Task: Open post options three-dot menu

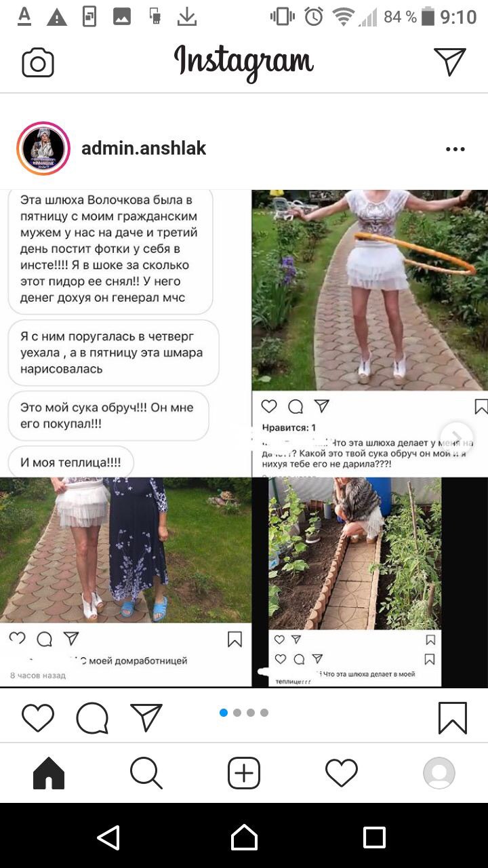Action: [x=455, y=149]
